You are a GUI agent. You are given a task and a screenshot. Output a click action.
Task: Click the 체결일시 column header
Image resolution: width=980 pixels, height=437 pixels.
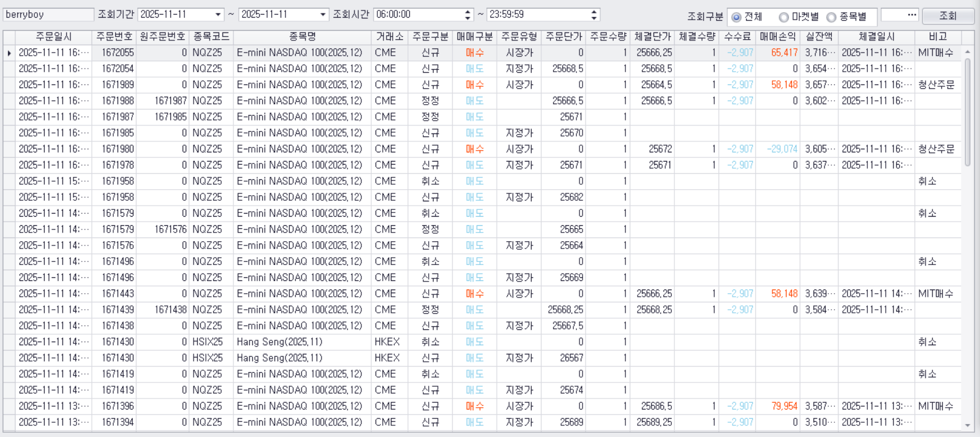pyautogui.click(x=876, y=37)
